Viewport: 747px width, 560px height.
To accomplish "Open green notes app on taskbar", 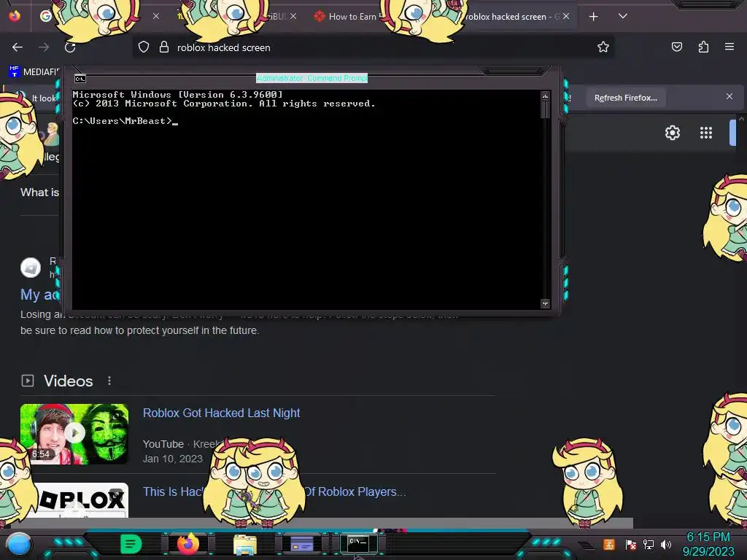I will click(131, 544).
